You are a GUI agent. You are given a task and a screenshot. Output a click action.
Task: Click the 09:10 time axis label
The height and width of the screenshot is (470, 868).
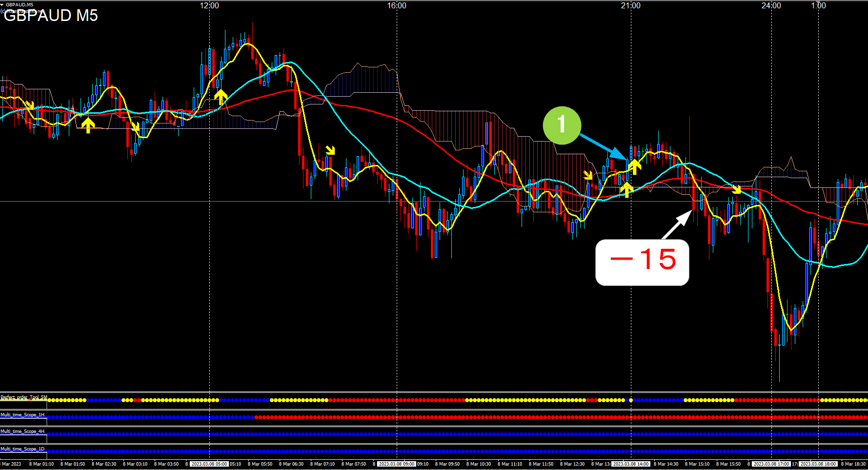(423, 464)
